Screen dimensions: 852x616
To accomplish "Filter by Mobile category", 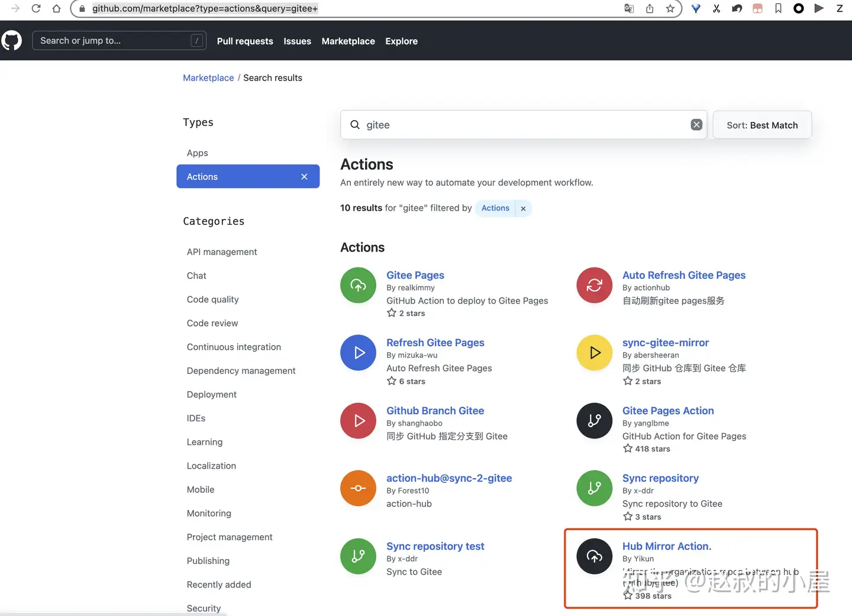I will (201, 489).
